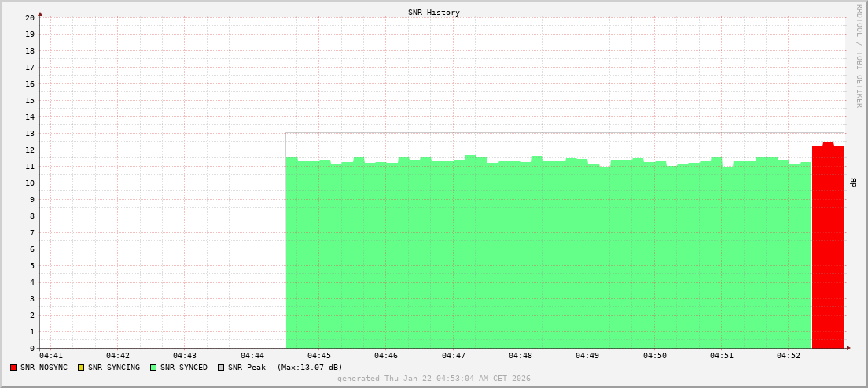Click the green SNR-SYNCED legend swatch

[153, 368]
